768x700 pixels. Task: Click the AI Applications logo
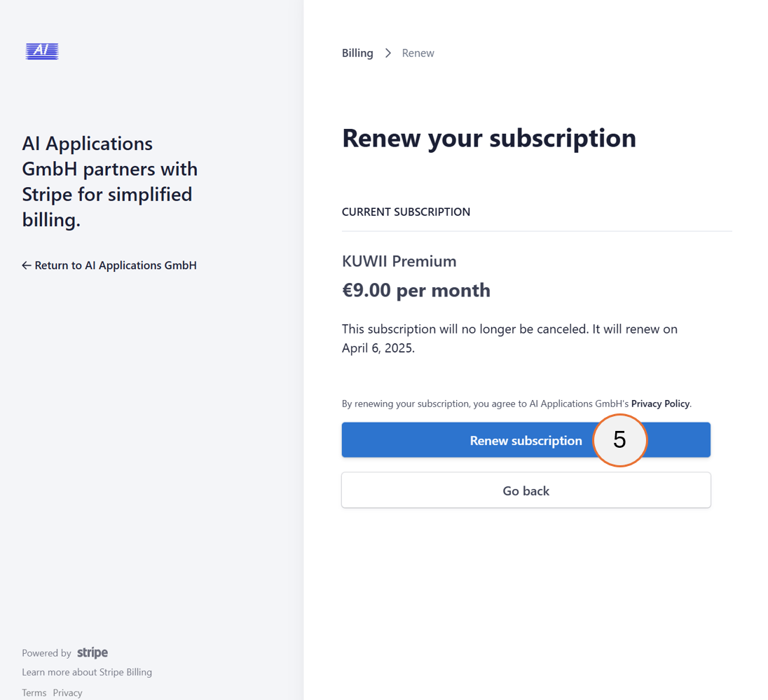click(x=41, y=50)
